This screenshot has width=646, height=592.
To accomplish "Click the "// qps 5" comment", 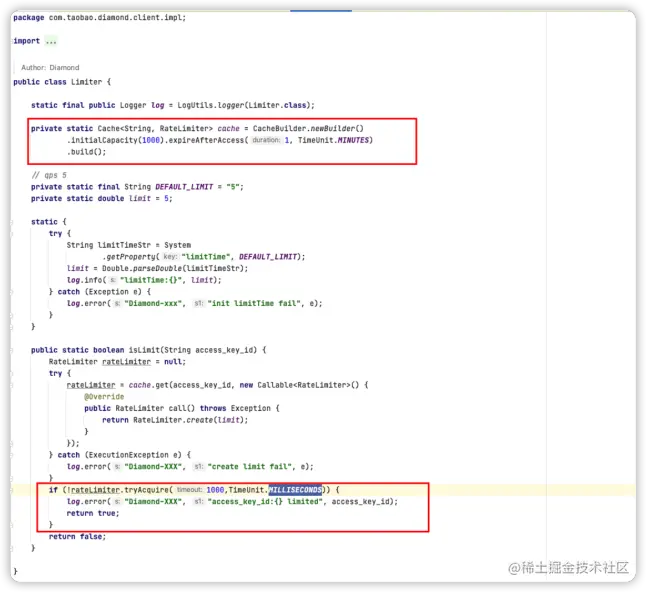I will pyautogui.click(x=49, y=175).
